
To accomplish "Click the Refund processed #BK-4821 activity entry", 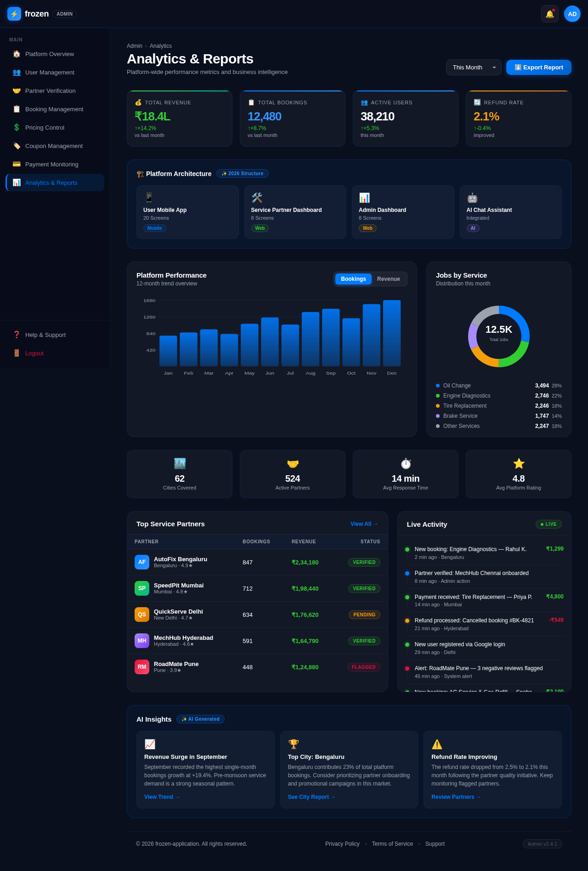I will [484, 624].
